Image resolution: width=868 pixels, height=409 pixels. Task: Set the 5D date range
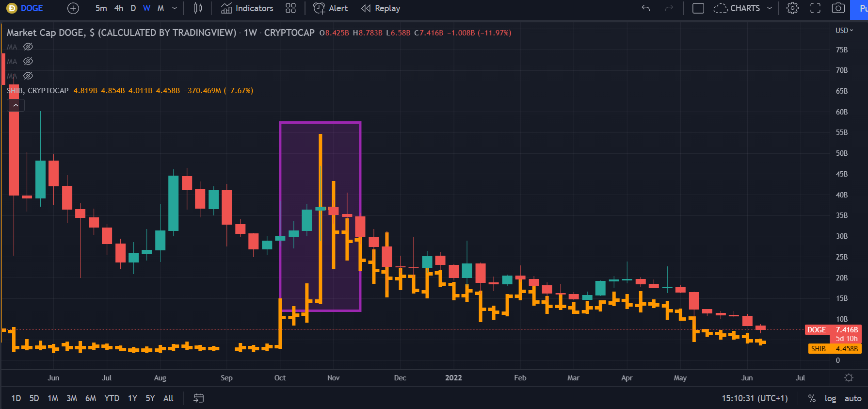[34, 398]
